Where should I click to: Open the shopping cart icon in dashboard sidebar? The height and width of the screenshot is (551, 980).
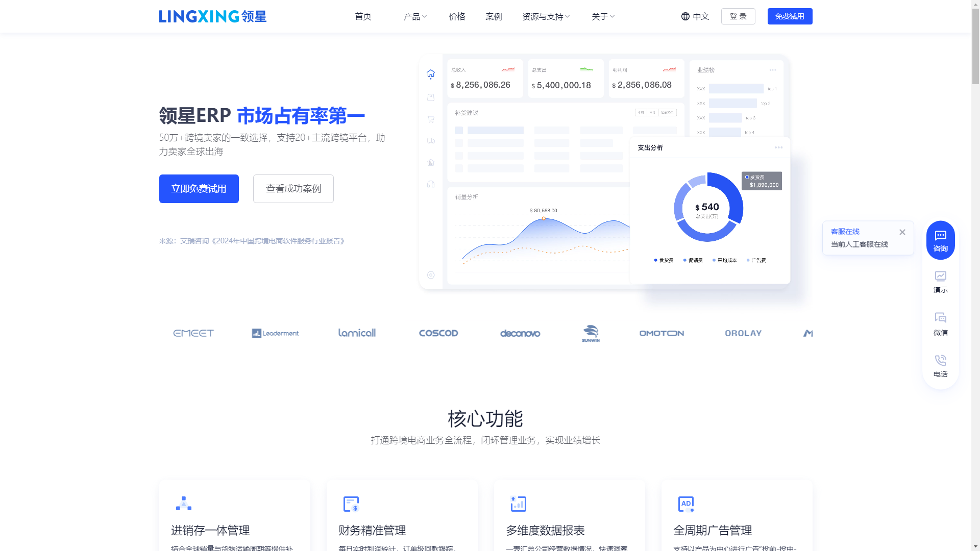click(x=431, y=119)
